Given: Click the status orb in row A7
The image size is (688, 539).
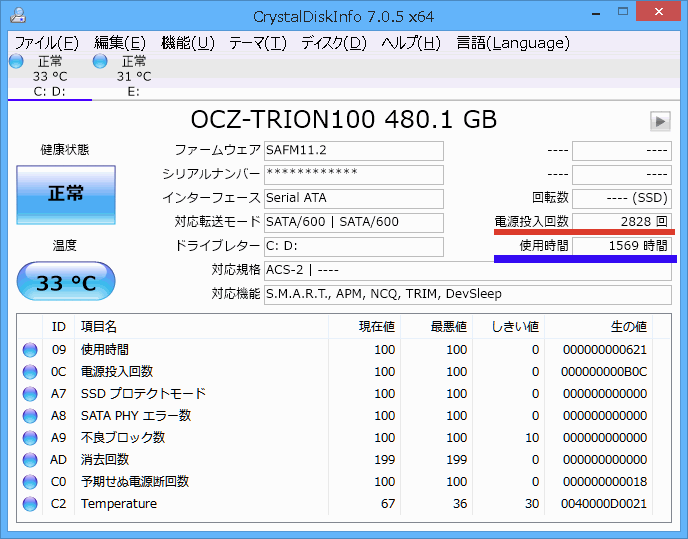Looking at the screenshot, I should coord(30,394).
